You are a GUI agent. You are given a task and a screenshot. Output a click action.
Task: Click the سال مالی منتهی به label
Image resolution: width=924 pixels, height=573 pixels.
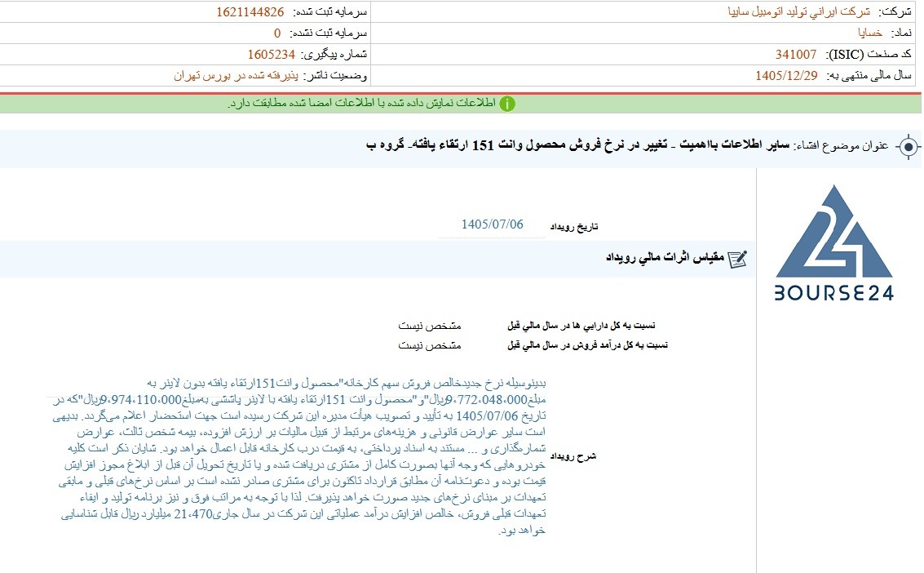coord(869,75)
